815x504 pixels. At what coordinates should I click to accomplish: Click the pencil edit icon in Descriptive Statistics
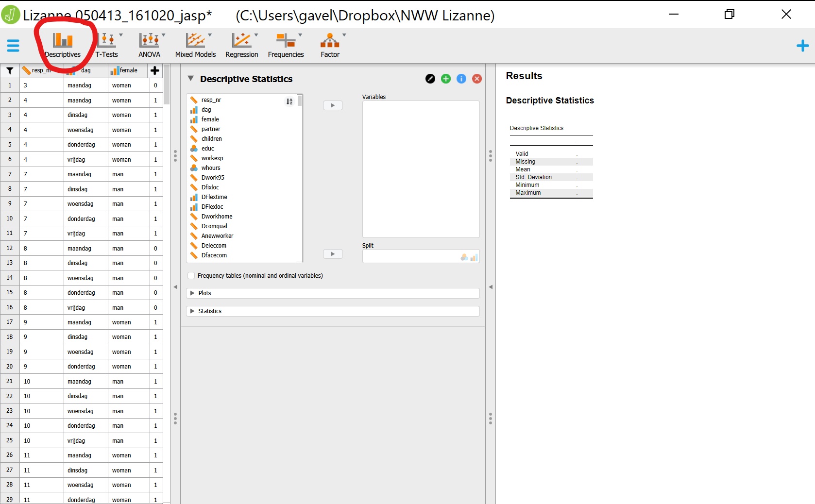tap(430, 78)
